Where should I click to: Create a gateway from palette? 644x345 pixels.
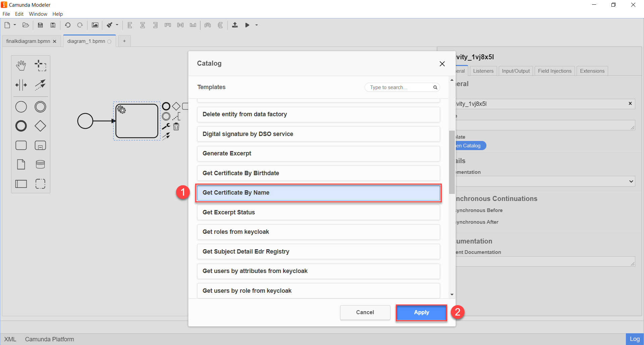40,126
